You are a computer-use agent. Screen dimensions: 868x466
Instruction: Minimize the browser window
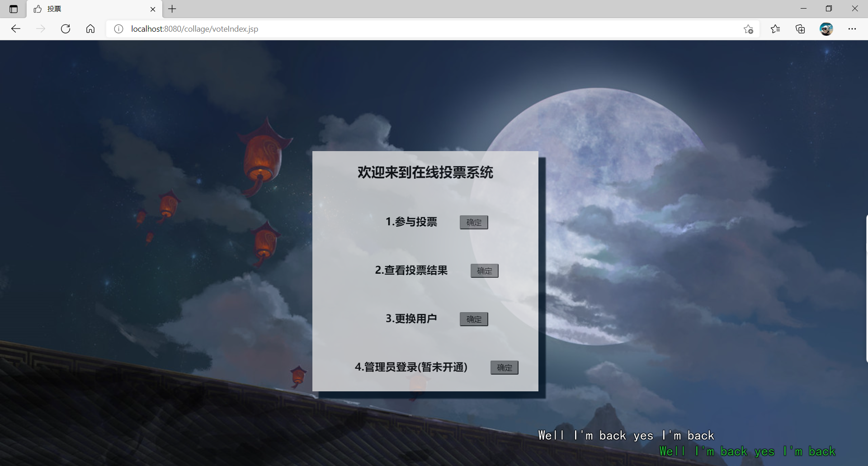click(803, 9)
